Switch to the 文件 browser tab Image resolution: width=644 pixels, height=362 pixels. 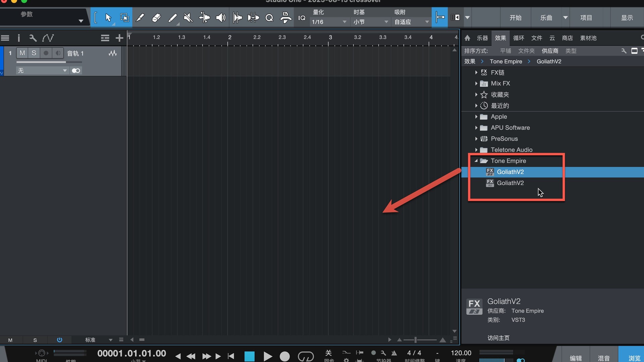537,38
